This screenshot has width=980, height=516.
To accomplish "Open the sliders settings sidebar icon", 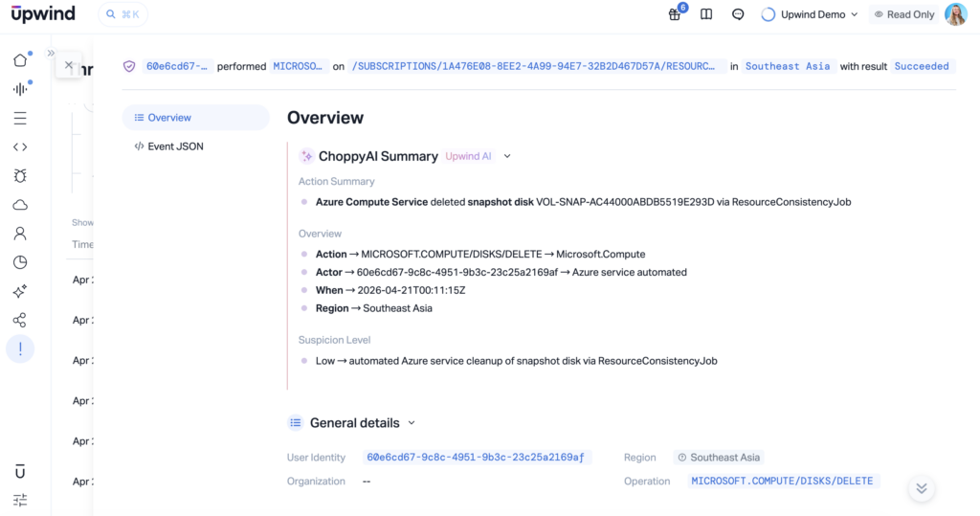I will tap(20, 500).
